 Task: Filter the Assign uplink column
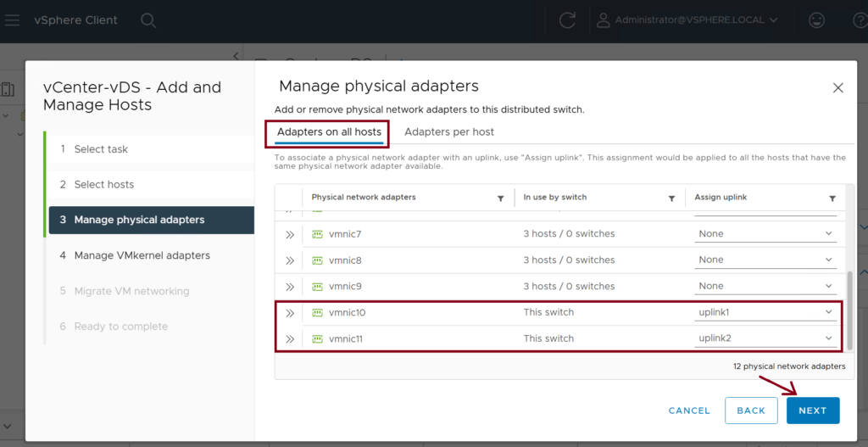point(832,198)
